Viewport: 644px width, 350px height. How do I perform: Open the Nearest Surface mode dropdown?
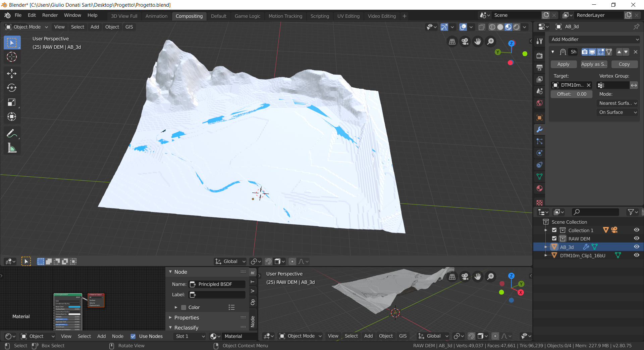click(617, 103)
